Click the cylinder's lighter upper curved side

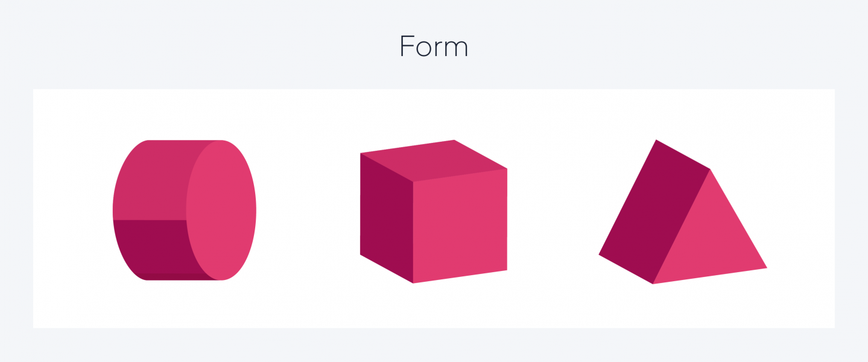(151, 180)
